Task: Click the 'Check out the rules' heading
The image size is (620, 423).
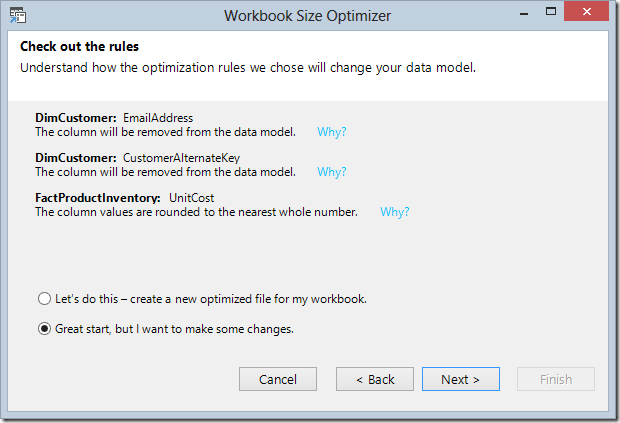Action: [x=79, y=46]
